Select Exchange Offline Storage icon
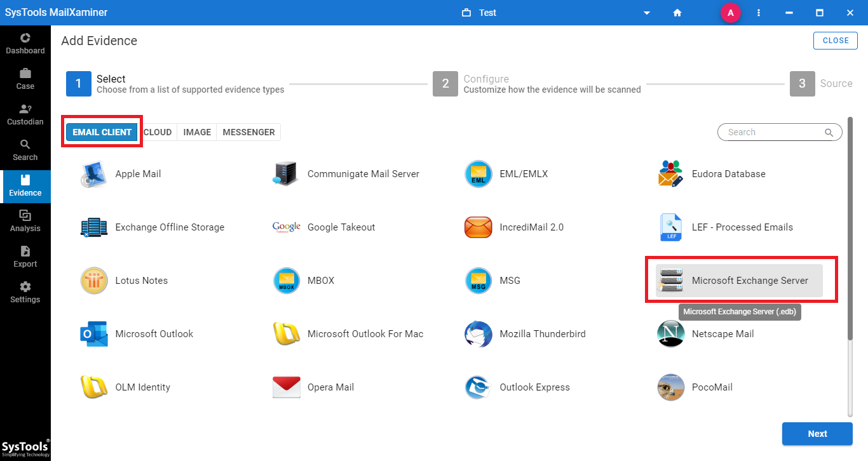 pyautogui.click(x=94, y=227)
